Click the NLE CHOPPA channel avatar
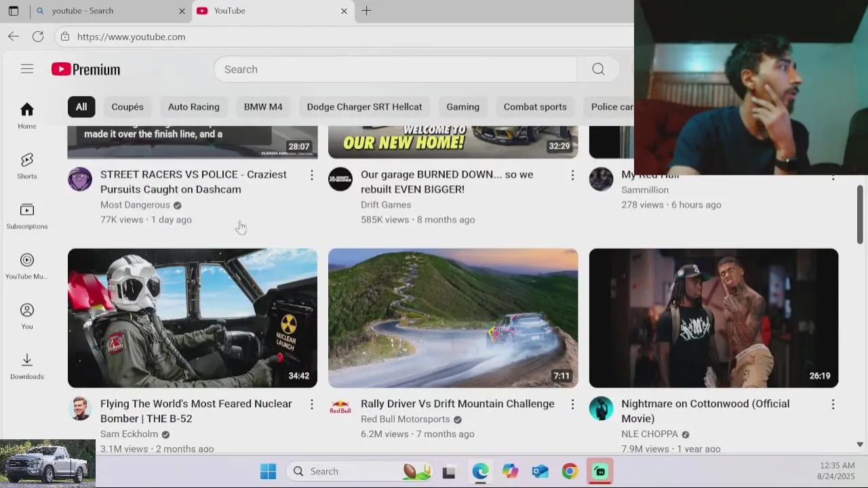 pos(601,408)
